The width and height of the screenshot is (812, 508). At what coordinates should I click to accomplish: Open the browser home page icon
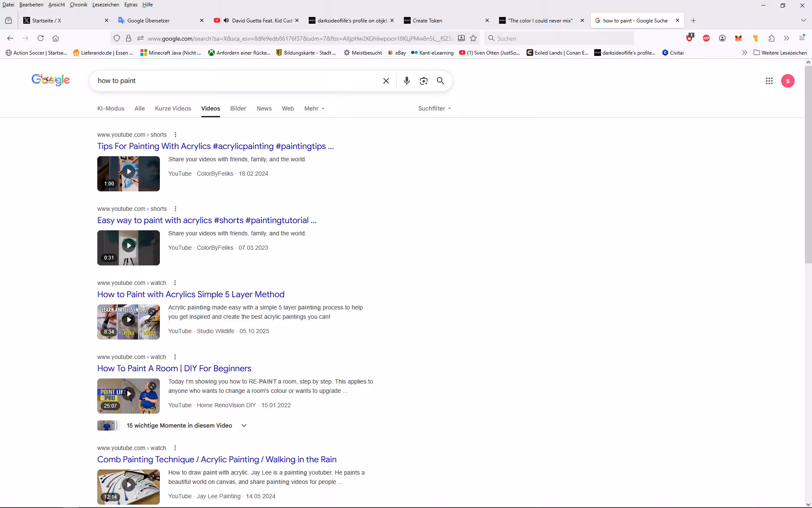[55, 38]
